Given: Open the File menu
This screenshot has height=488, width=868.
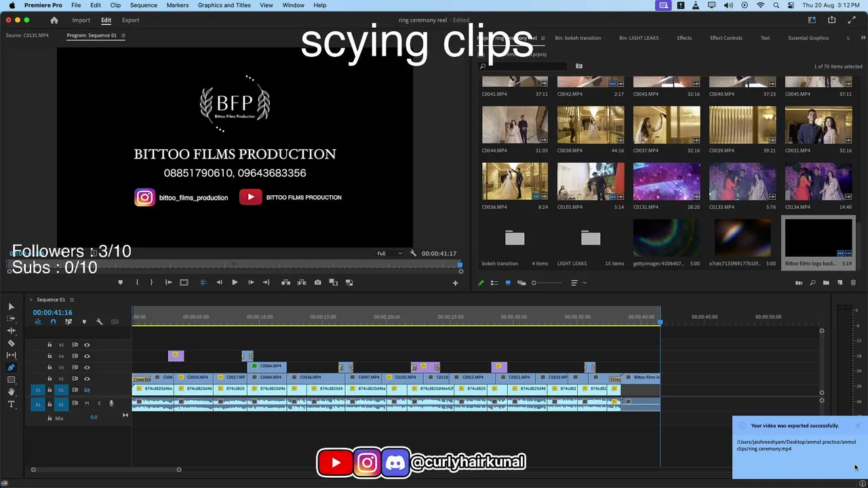Looking at the screenshot, I should tap(76, 5).
